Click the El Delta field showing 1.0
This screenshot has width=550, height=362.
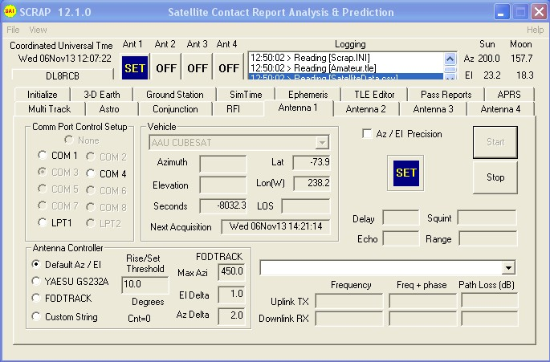232,294
